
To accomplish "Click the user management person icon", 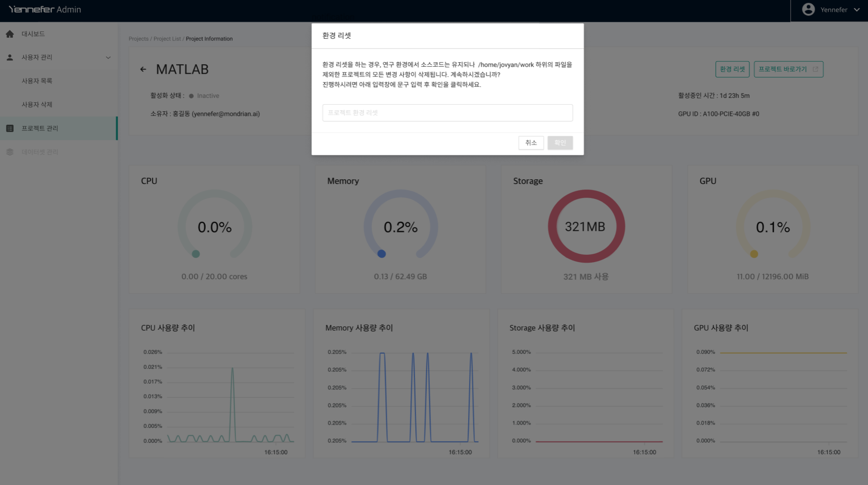I will click(x=10, y=57).
